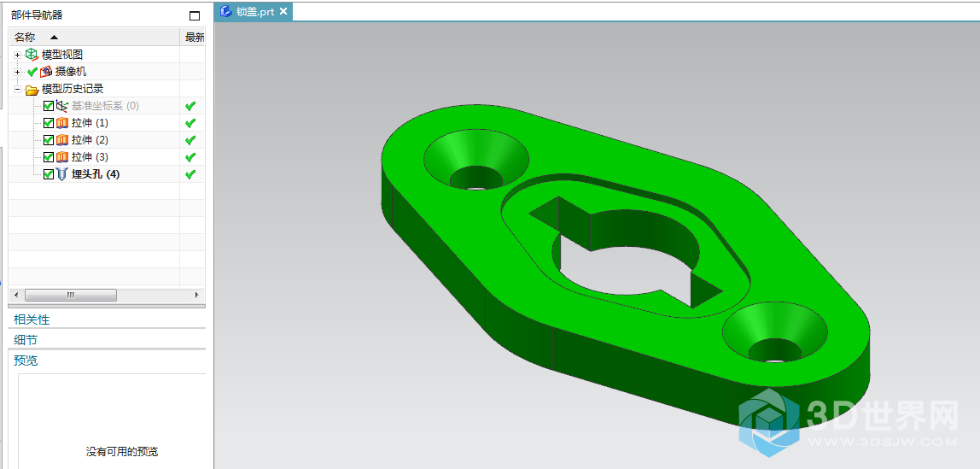Select the 埋头孔 (4) feature
Viewport: 980px width, 469px height.
(96, 174)
